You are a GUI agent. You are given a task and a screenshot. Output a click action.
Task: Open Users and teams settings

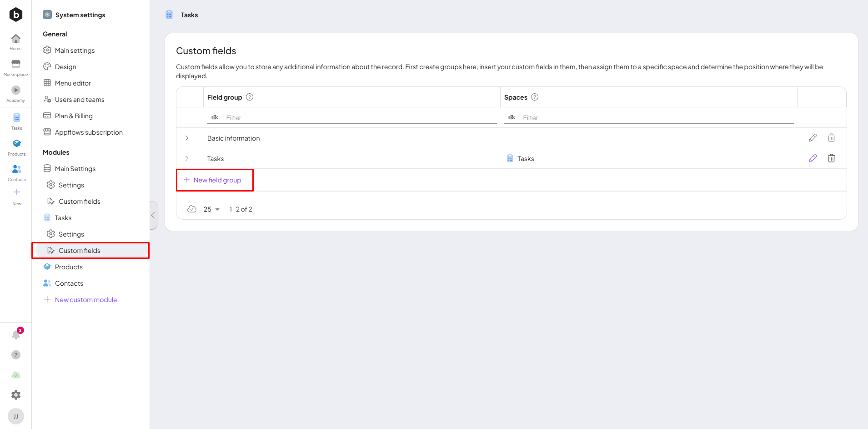pos(80,100)
